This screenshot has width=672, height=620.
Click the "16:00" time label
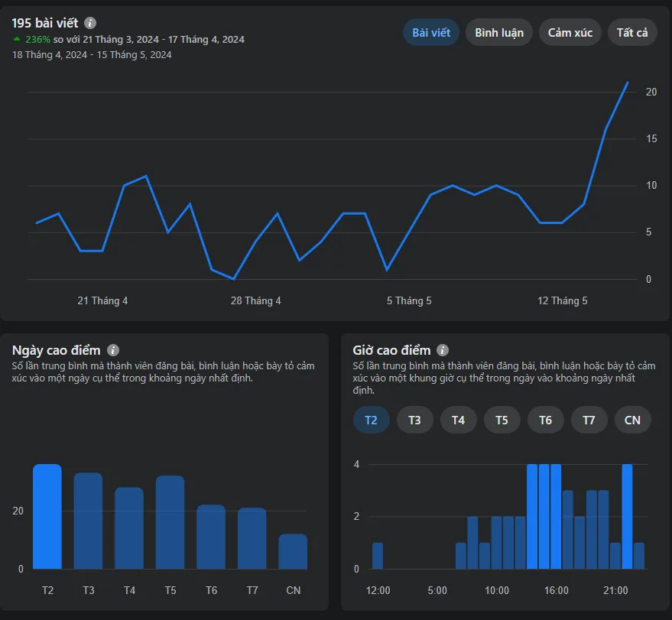pos(557,590)
